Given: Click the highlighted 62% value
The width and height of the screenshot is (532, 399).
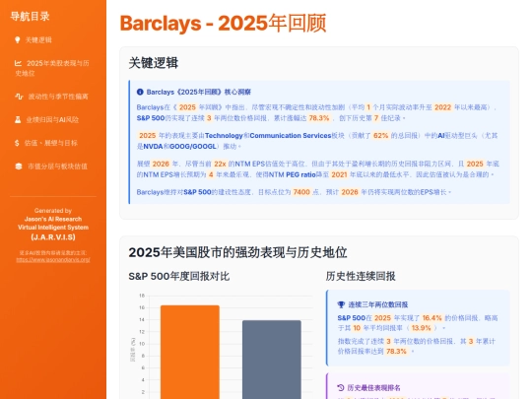Looking at the screenshot, I should pyautogui.click(x=380, y=135).
